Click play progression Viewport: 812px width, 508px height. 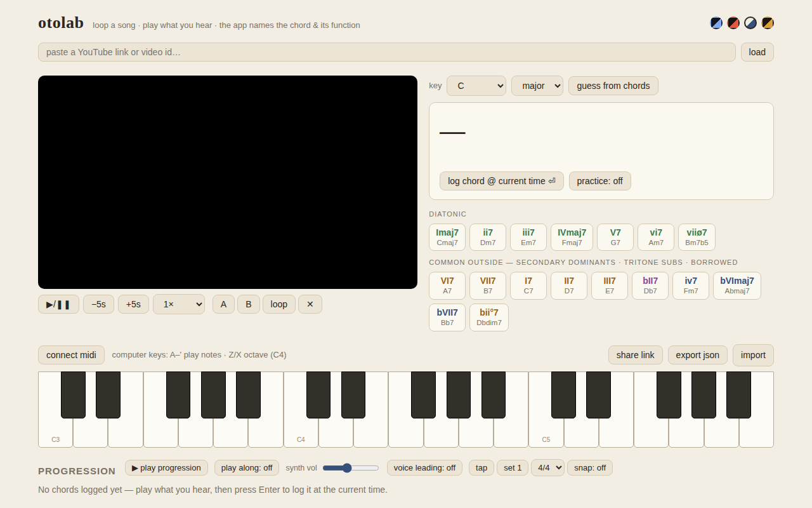pyautogui.click(x=166, y=468)
